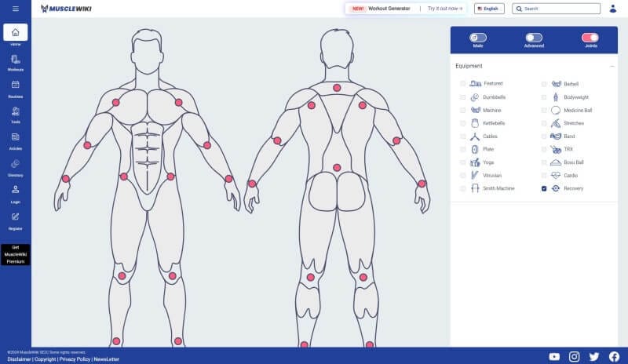The height and width of the screenshot is (364, 628).
Task: Select back figure's right-side elbow joint
Action: (x=396, y=140)
